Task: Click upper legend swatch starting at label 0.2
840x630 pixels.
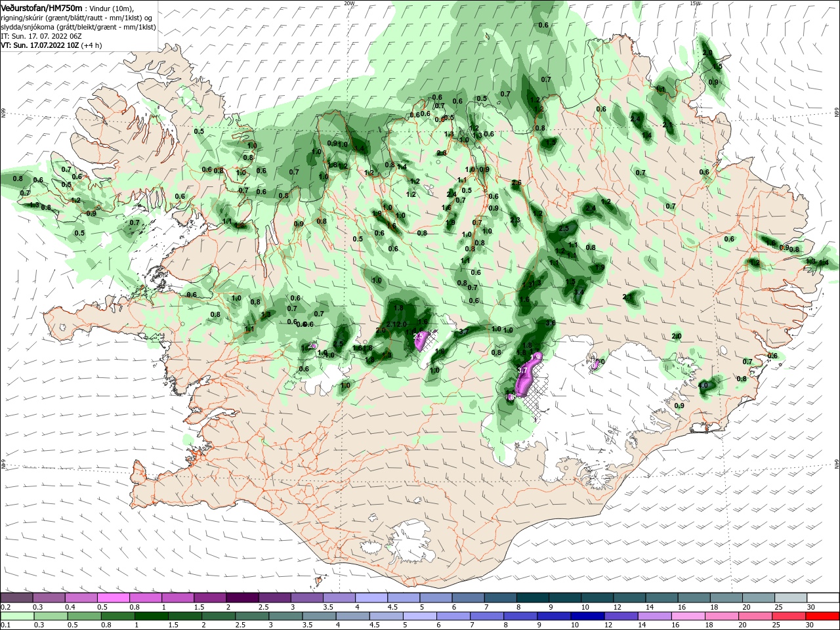Action: click(x=16, y=598)
